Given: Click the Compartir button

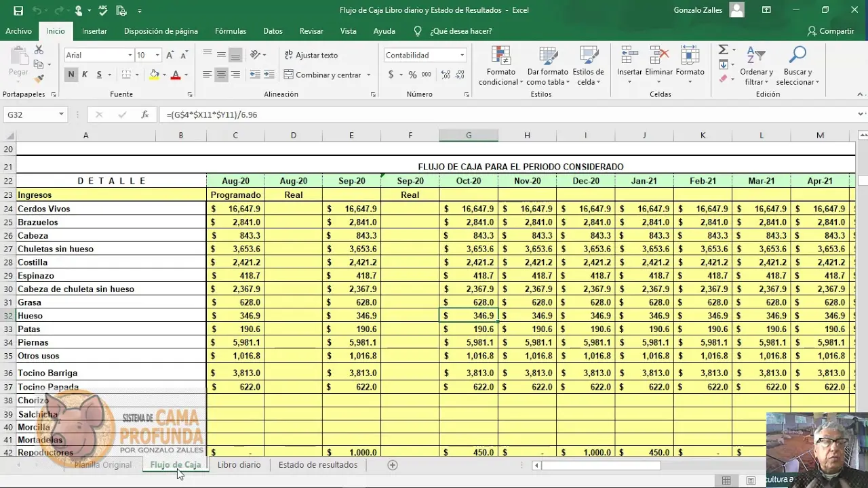Looking at the screenshot, I should click(831, 31).
